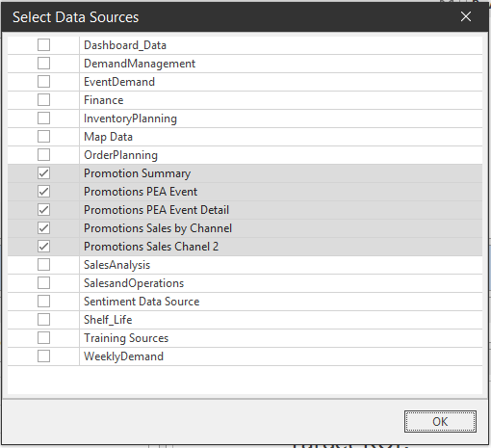Untick Promotions Sales by Channel checkbox
Viewport: 491px width, 448px height.
point(43,228)
